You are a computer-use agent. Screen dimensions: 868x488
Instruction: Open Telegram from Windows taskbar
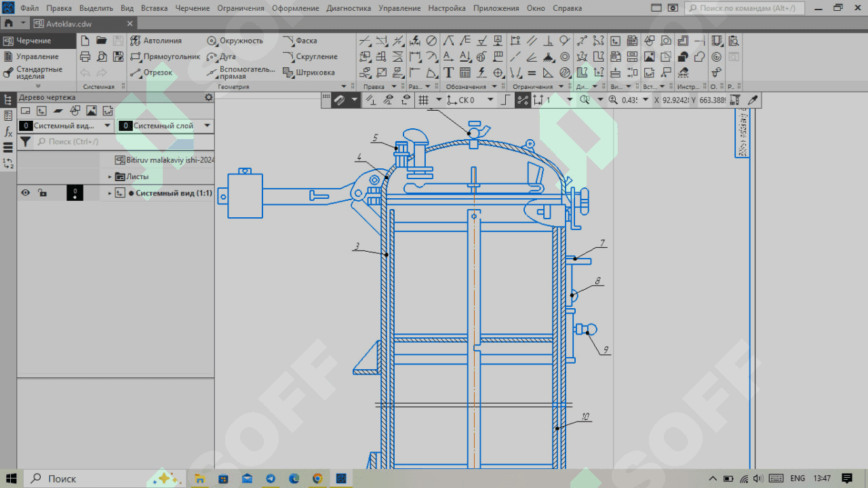tap(271, 478)
